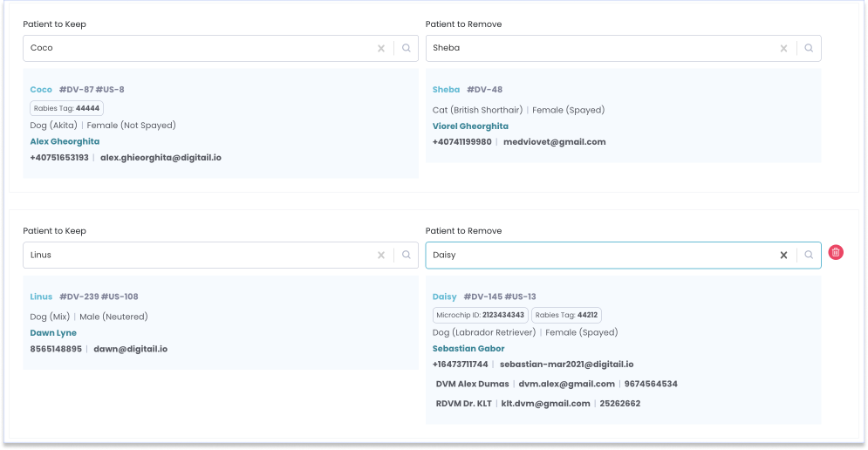This screenshot has width=868, height=450.
Task: Click Daisy ID #DV-145 #US-13
Action: [x=500, y=297]
